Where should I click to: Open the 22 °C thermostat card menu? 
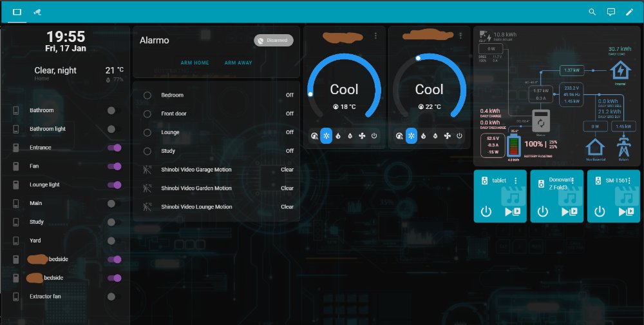(x=460, y=36)
